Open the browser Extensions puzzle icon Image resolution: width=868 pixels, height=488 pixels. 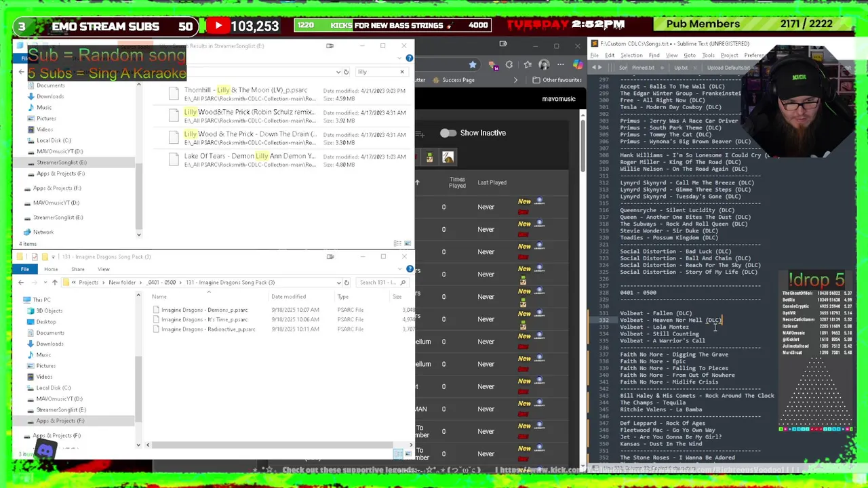(509, 65)
